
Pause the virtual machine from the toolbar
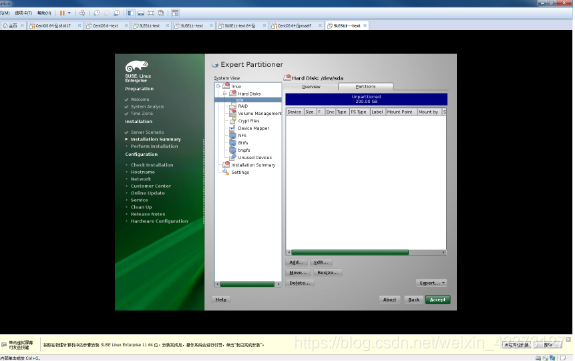pyautogui.click(x=62, y=13)
